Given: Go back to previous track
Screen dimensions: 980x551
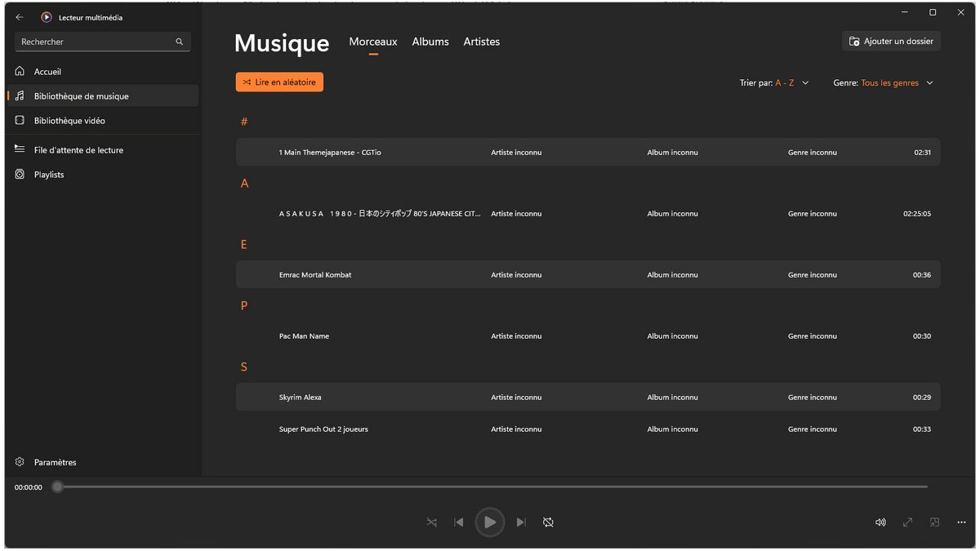Looking at the screenshot, I should [459, 522].
